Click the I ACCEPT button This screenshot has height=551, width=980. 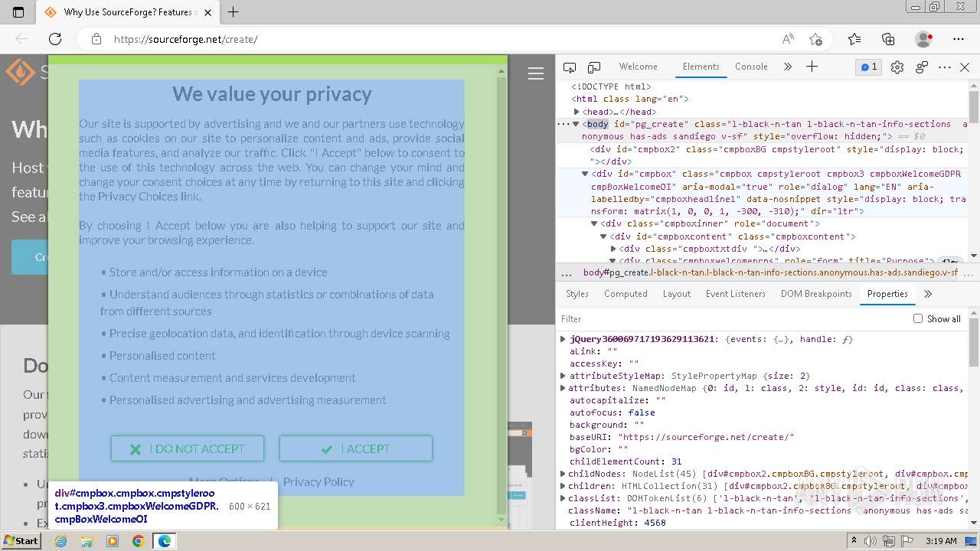pos(356,448)
